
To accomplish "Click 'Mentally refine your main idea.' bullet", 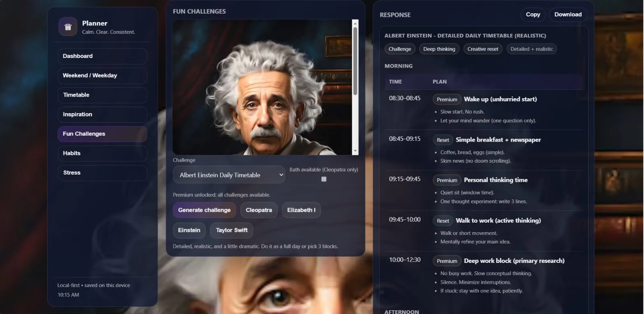I will [x=475, y=242].
